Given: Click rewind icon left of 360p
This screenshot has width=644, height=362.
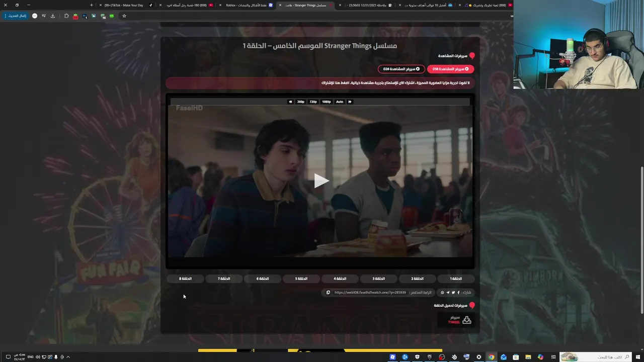Looking at the screenshot, I should pos(290,102).
